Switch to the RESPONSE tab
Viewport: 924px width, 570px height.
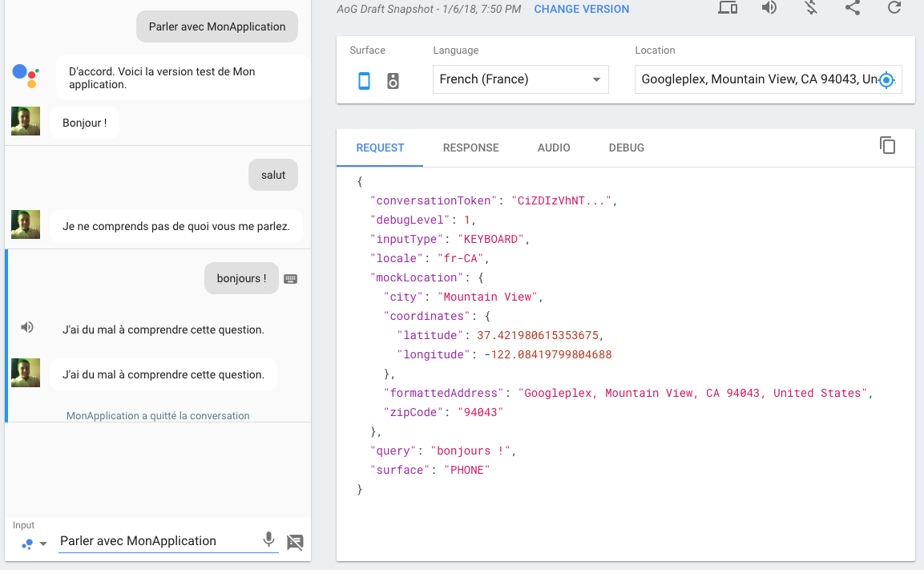(x=470, y=148)
